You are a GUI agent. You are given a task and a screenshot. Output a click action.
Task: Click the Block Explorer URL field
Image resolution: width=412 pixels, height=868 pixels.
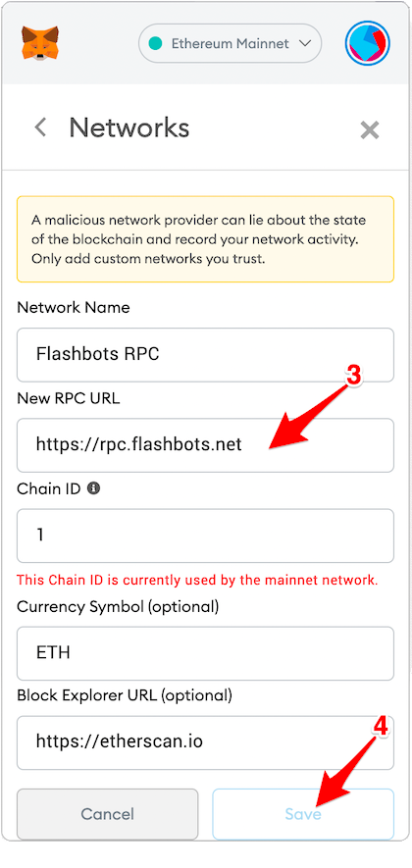(x=205, y=742)
